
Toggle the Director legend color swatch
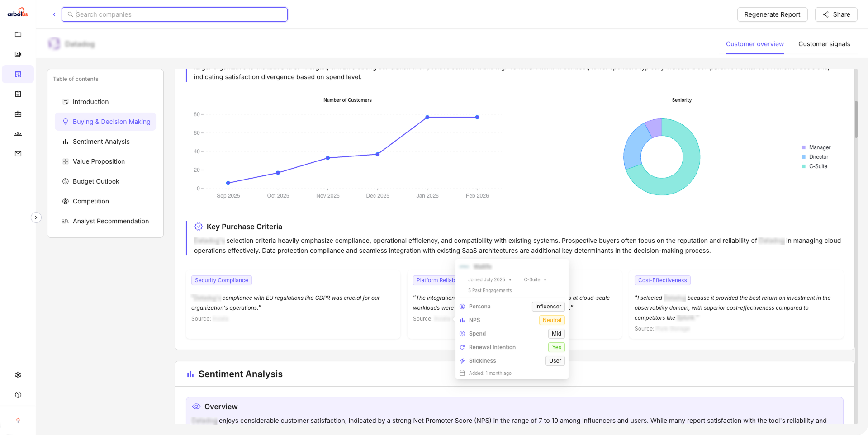[804, 157]
